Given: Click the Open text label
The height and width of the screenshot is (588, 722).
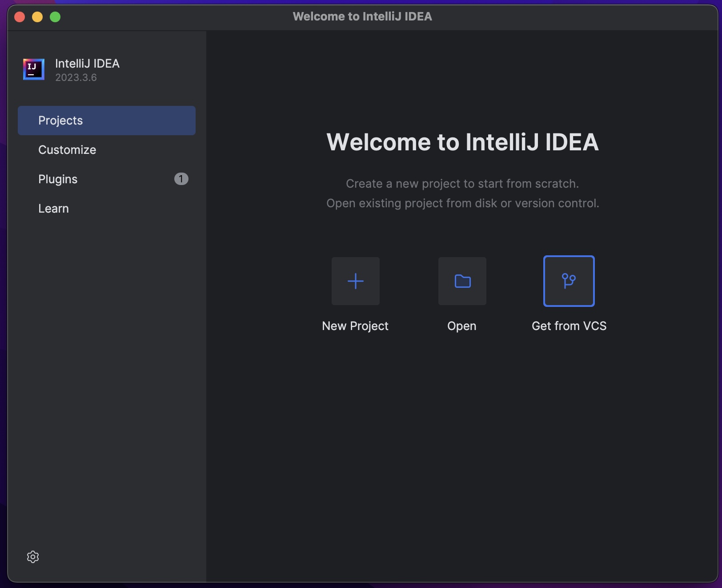Looking at the screenshot, I should 462,326.
